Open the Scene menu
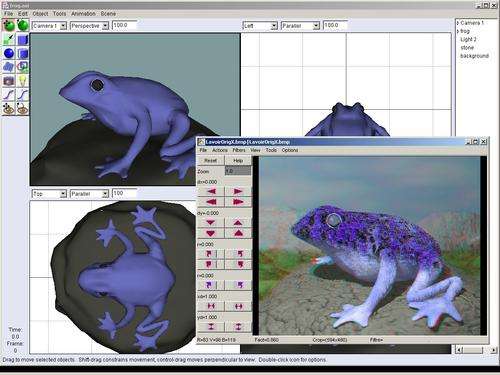The image size is (500, 375). [x=108, y=14]
